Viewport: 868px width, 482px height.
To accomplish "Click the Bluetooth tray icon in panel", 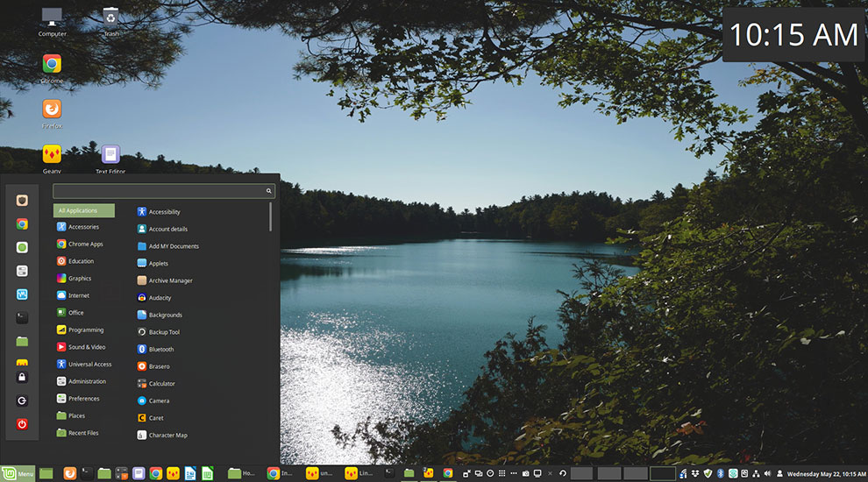I will 720,474.
